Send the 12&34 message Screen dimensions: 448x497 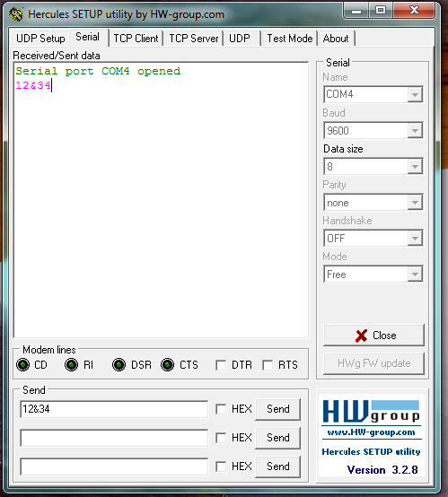point(278,409)
